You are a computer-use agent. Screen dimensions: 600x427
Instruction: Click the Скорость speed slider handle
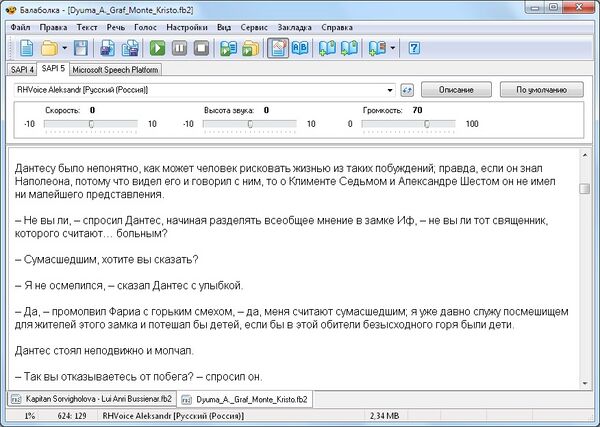pos(91,124)
